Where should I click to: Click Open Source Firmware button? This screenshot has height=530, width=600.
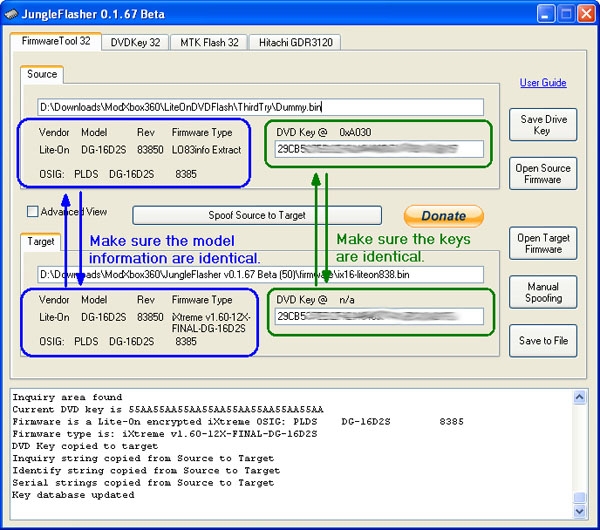pyautogui.click(x=543, y=174)
